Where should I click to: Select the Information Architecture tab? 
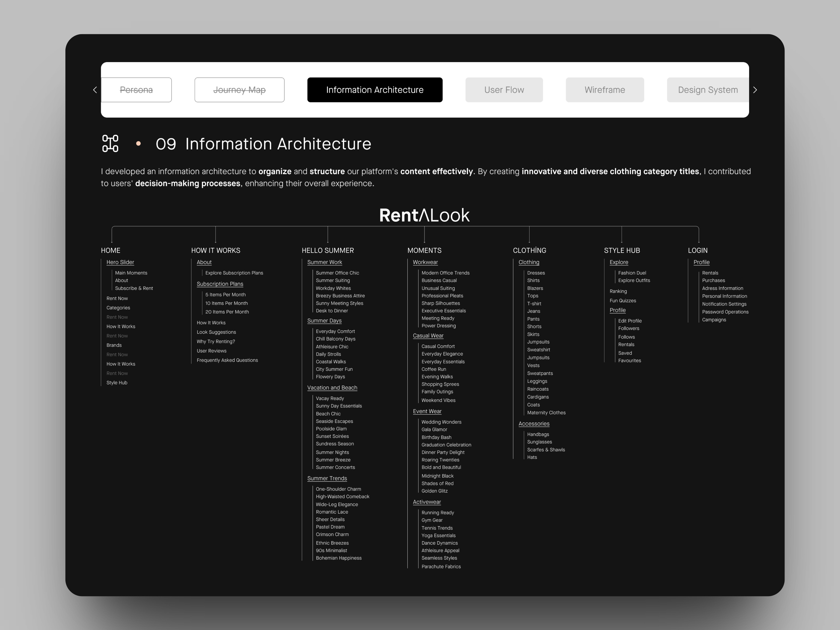(375, 90)
